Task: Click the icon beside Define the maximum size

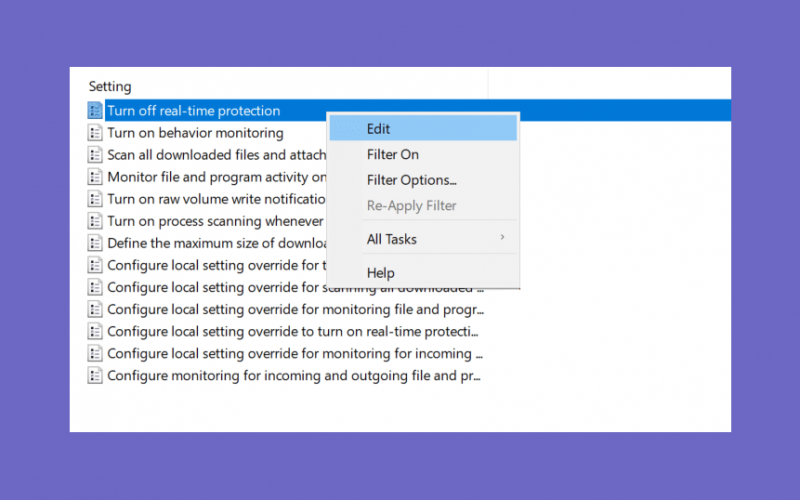Action: pyautogui.click(x=95, y=243)
